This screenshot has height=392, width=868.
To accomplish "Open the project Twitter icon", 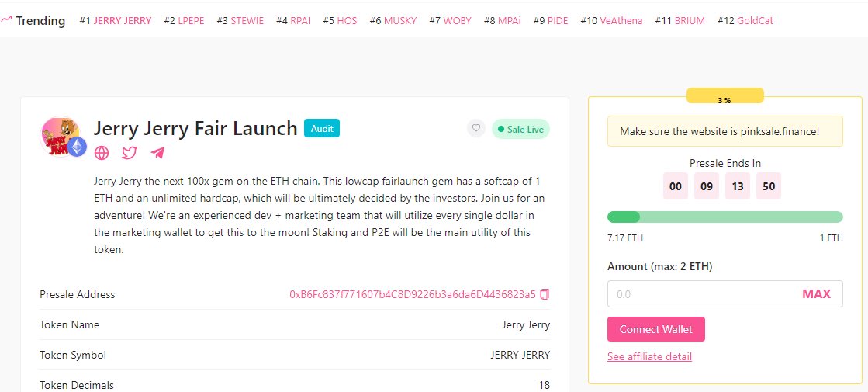I will pyautogui.click(x=130, y=153).
